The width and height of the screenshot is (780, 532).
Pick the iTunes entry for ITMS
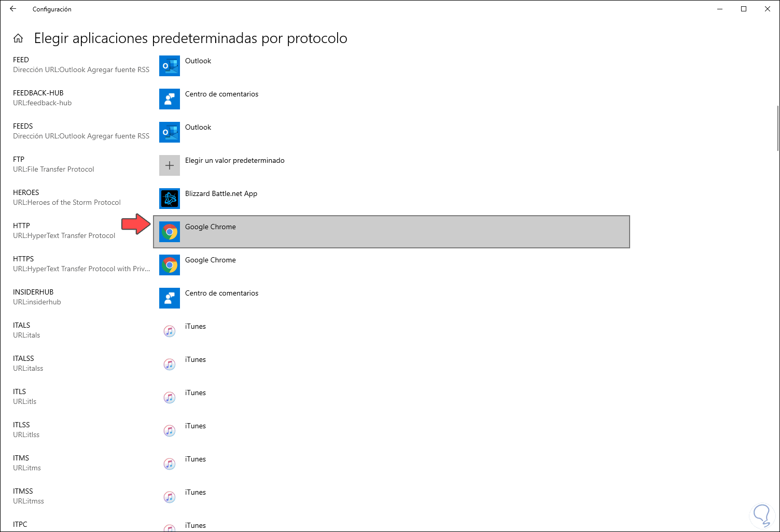(196, 459)
